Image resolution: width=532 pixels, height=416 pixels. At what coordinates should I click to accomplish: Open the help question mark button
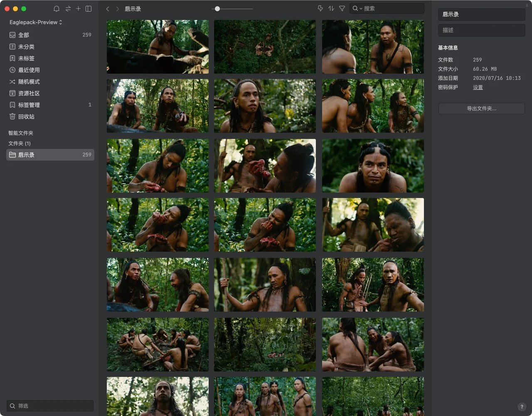(522, 407)
